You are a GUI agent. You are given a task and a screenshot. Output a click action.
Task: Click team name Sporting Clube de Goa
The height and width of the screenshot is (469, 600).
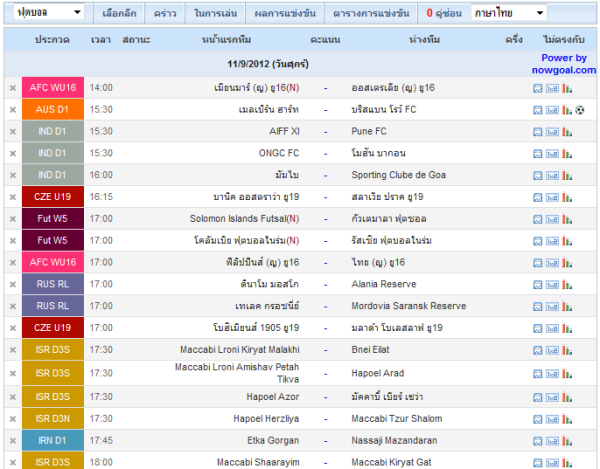point(398,175)
